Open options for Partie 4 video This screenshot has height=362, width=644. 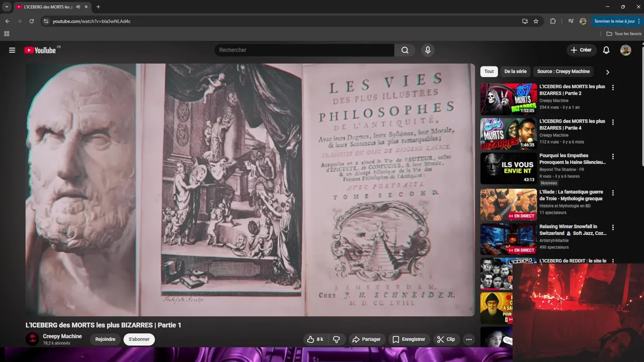pos(613,122)
